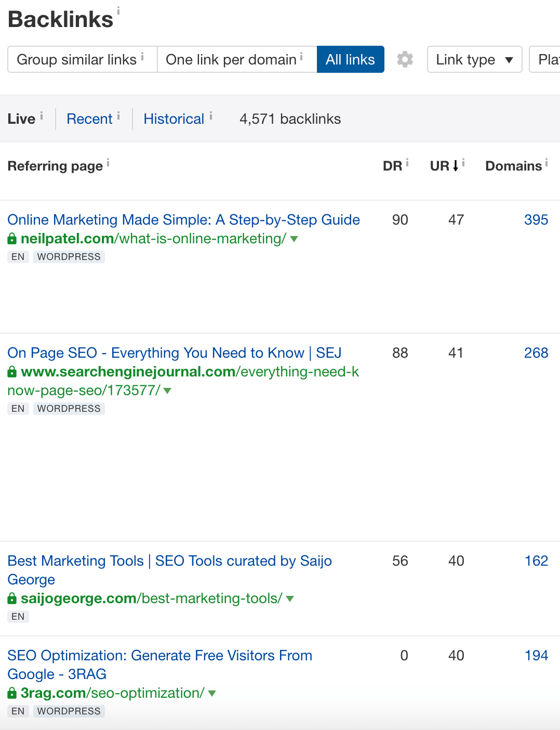Viewport: 560px width, 730px height.
Task: Click the info icon next to Recent
Action: 118,115
